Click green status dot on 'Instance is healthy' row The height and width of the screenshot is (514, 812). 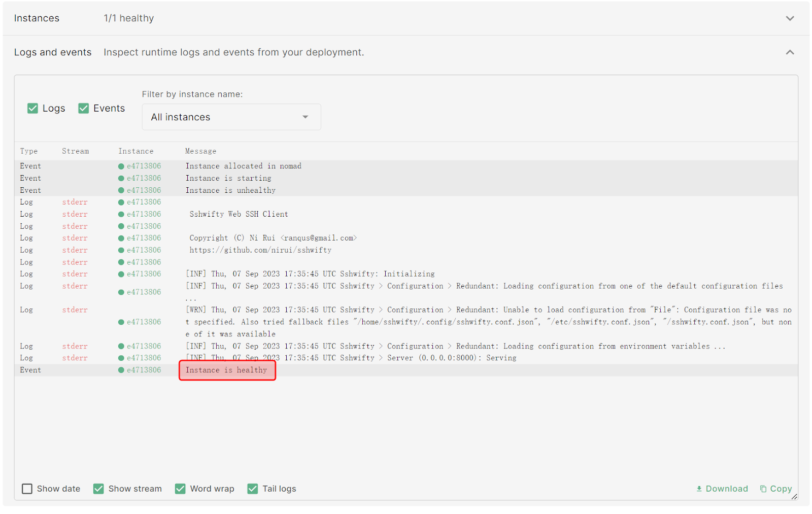[121, 370]
